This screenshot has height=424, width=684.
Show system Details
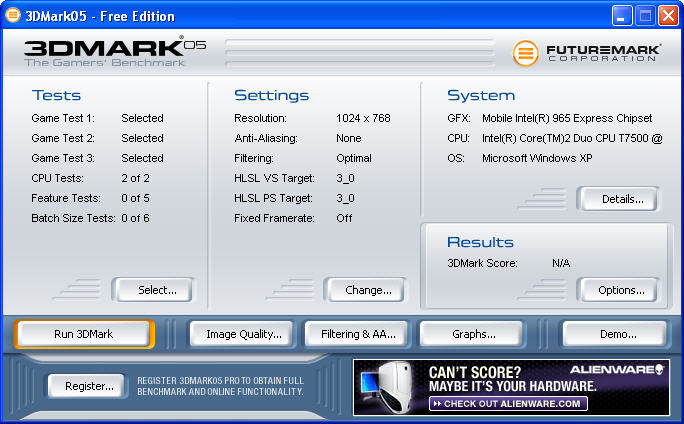[x=619, y=199]
